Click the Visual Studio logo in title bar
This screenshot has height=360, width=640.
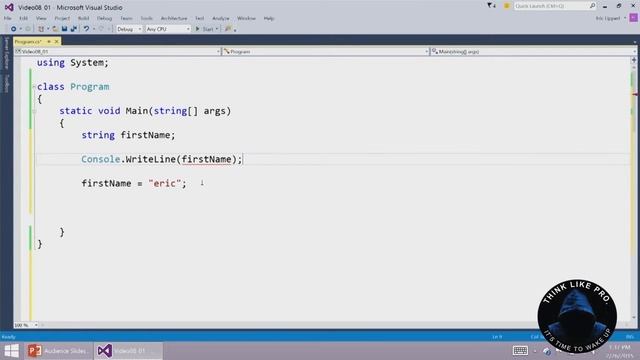[9, 7]
